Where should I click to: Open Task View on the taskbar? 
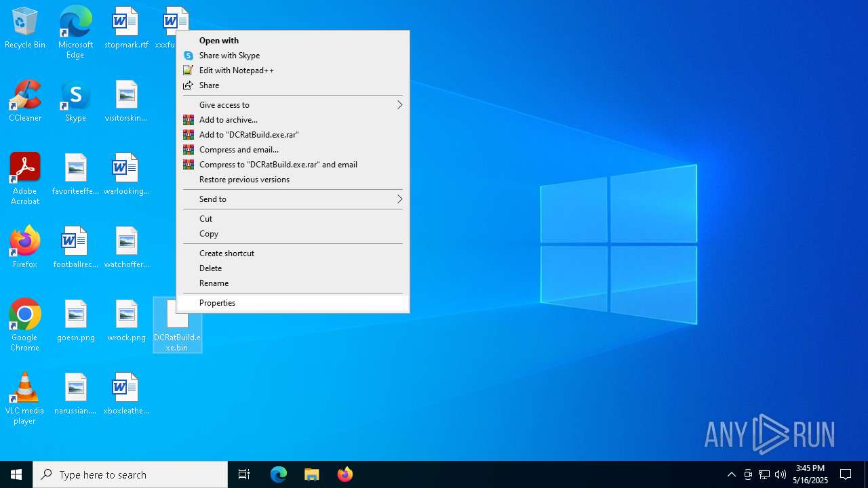[244, 474]
